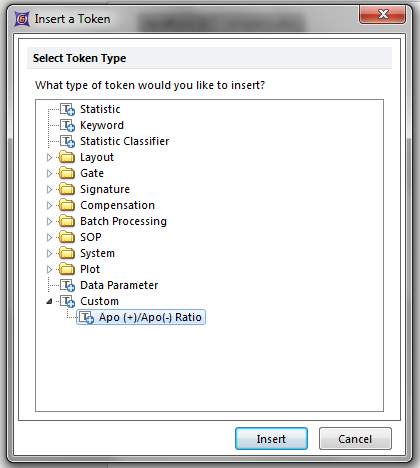Collapse the Custom node arrow
Image resolution: width=420 pixels, height=468 pixels.
49,301
